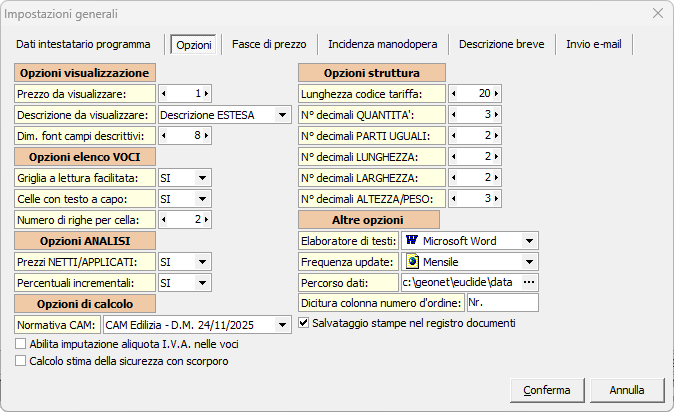Close the Impostazioni generali dialog
The width and height of the screenshot is (674, 412).
point(657,13)
